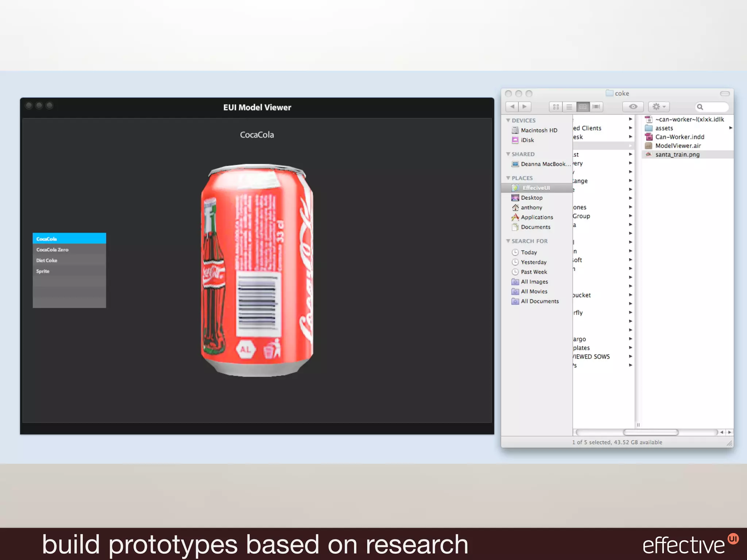Click the column resize handle in Finder

coord(638,425)
